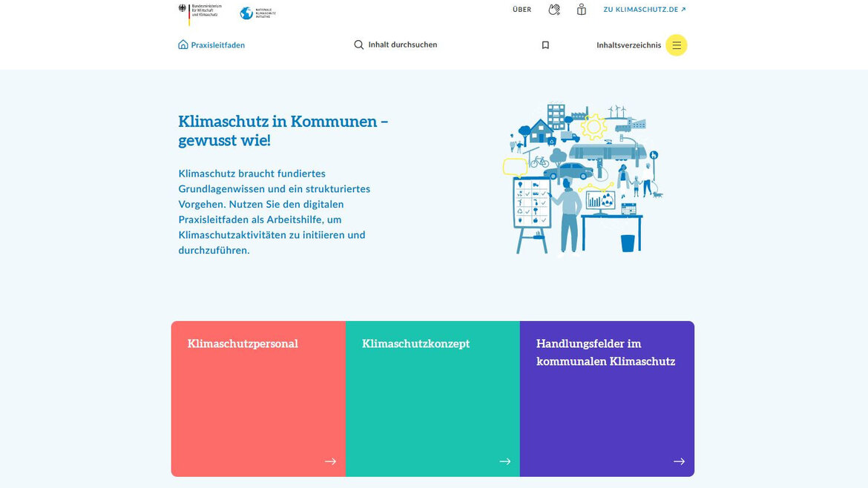Open the yellow hamburger menu icon
This screenshot has height=488, width=868.
click(676, 44)
